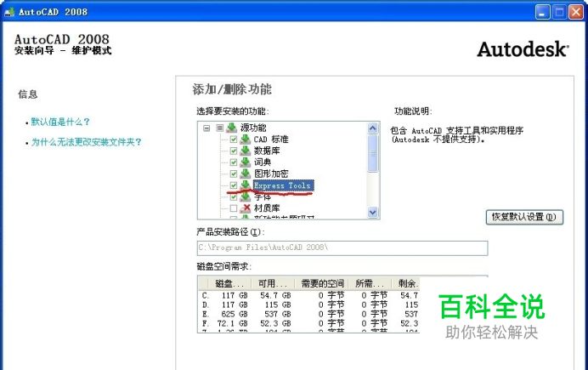Image resolution: width=588 pixels, height=370 pixels.
Task: Click the 剩余 column header
Action: click(406, 283)
